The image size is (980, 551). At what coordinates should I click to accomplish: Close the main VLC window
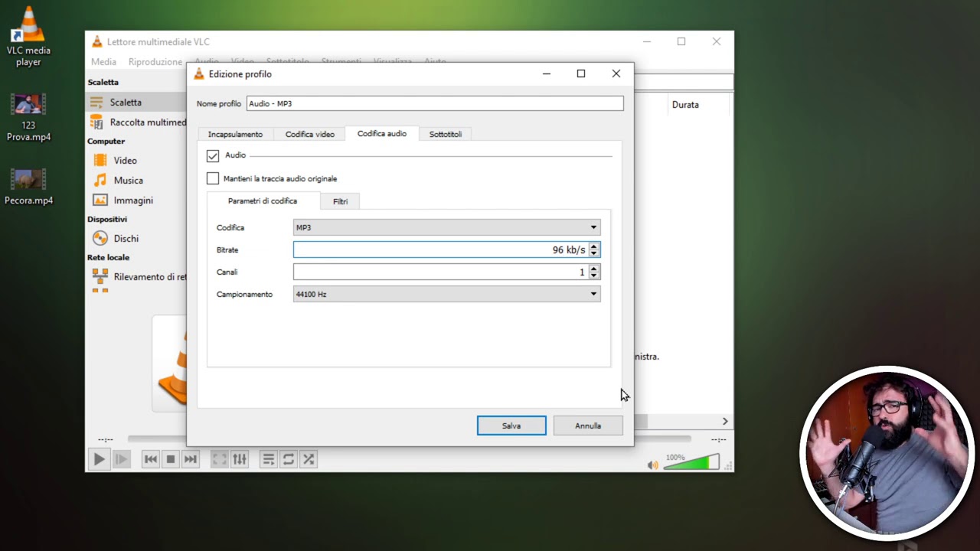coord(717,41)
